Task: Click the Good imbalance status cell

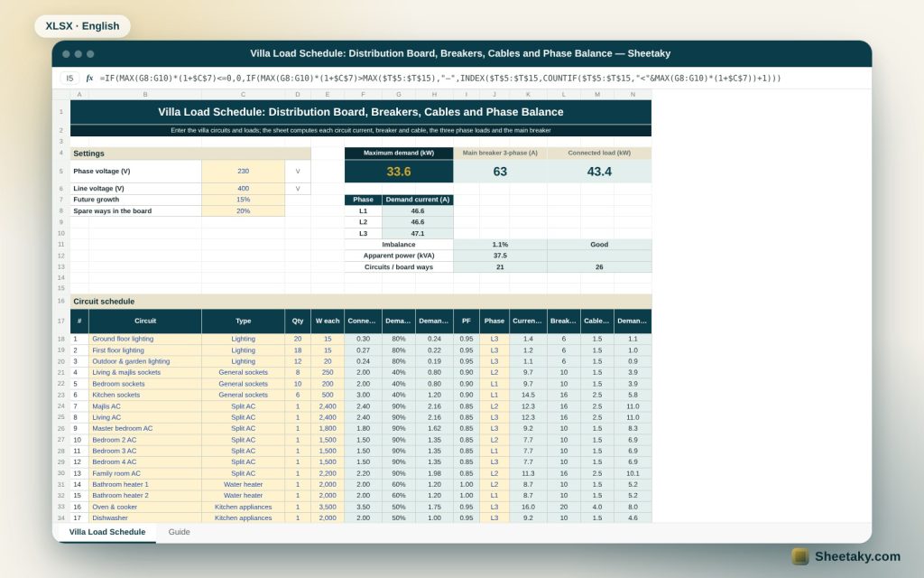Action: coord(599,245)
